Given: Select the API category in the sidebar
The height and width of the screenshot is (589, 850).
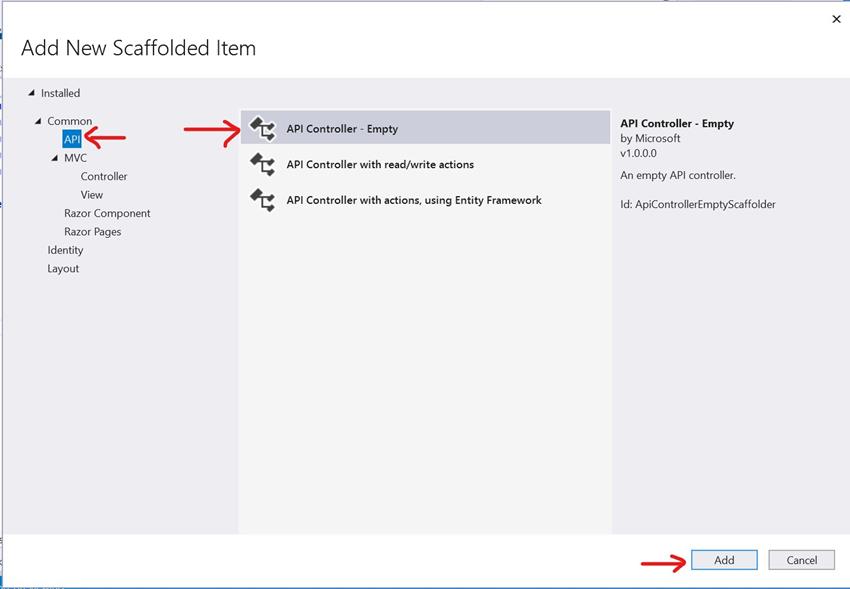Looking at the screenshot, I should click(71, 138).
